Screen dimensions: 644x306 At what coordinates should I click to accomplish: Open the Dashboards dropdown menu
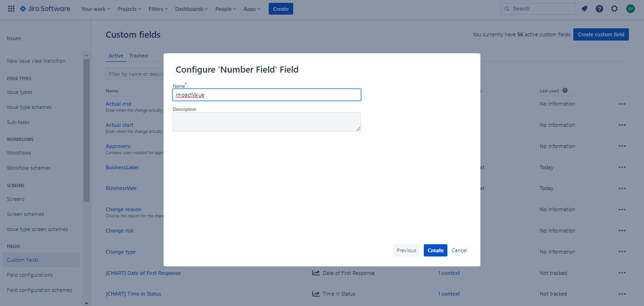[190, 9]
